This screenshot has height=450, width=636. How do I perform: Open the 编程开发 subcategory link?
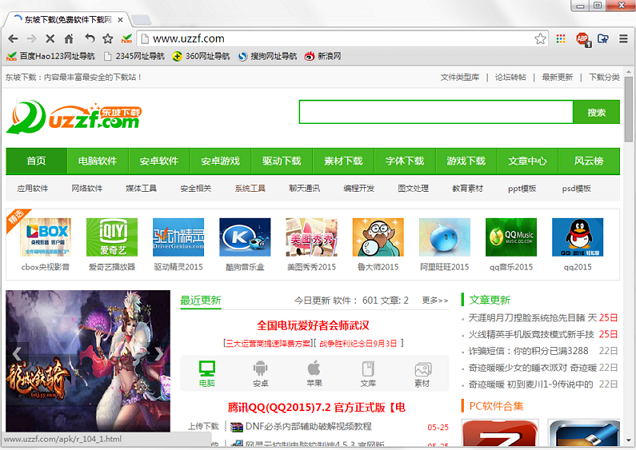point(359,188)
